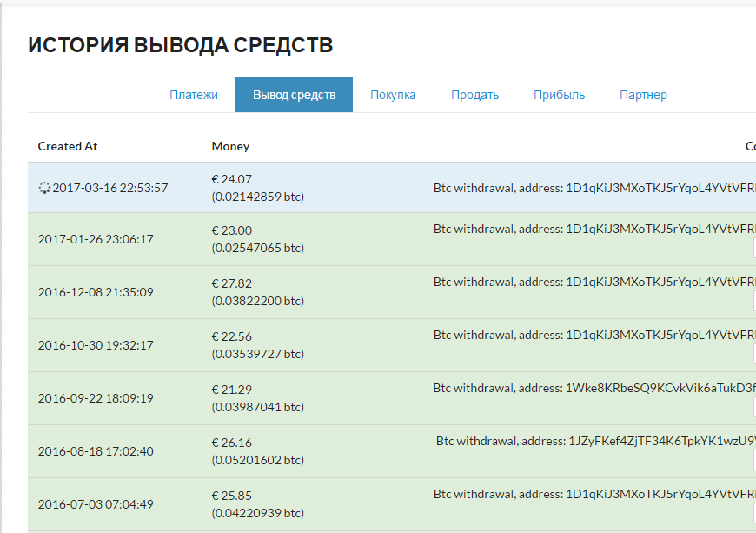Image resolution: width=756 pixels, height=533 pixels.
Task: Click the address starting with 1Wke8KRbeSQ9
Action: click(x=660, y=389)
